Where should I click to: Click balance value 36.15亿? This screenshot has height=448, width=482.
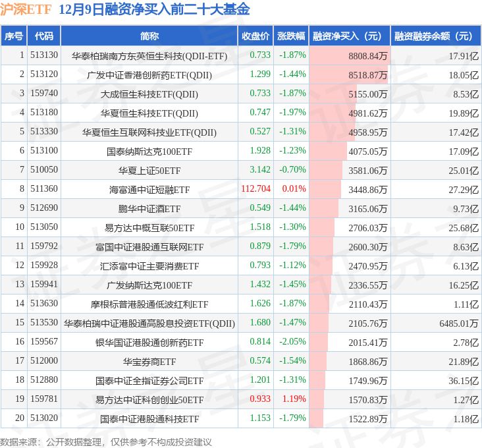pos(464,380)
